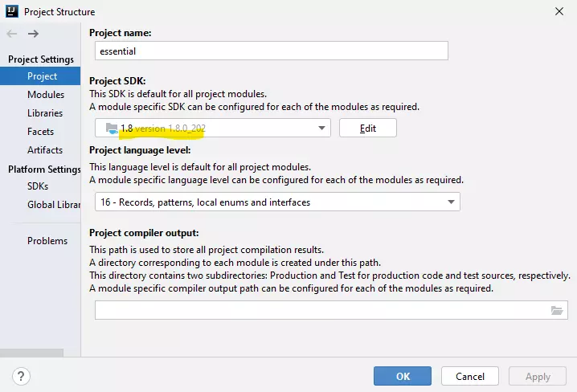Select Facets in sidebar
Screen dimensions: 577x392
40,132
